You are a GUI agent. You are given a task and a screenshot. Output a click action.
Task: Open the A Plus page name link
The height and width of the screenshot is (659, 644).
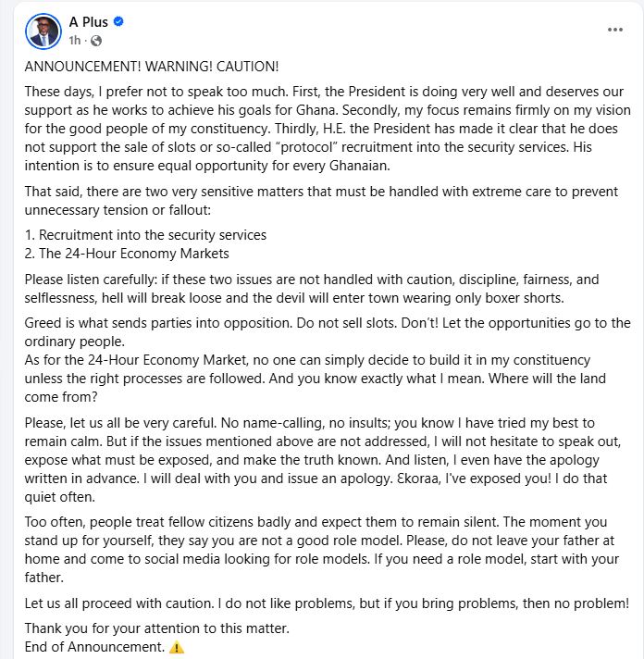pyautogui.click(x=89, y=22)
